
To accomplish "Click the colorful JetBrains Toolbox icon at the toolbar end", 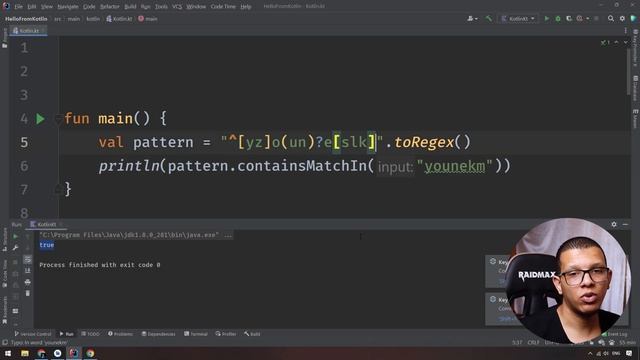I will point(633,18).
